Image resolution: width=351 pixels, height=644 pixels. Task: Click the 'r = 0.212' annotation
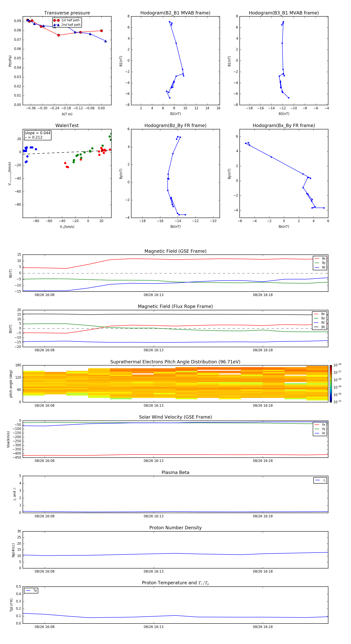(x=34, y=137)
